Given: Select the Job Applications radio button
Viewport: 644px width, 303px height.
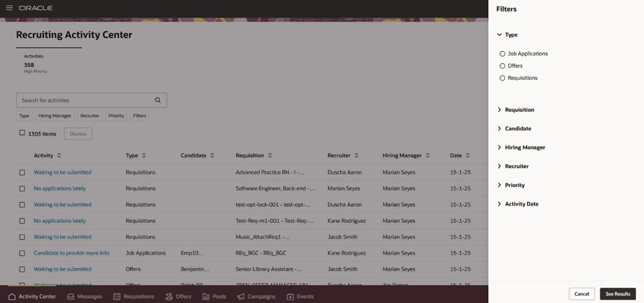Looking at the screenshot, I should (x=502, y=54).
